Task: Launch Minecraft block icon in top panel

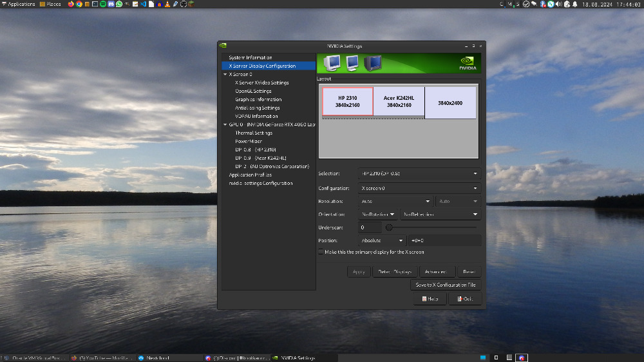Action: click(191, 4)
